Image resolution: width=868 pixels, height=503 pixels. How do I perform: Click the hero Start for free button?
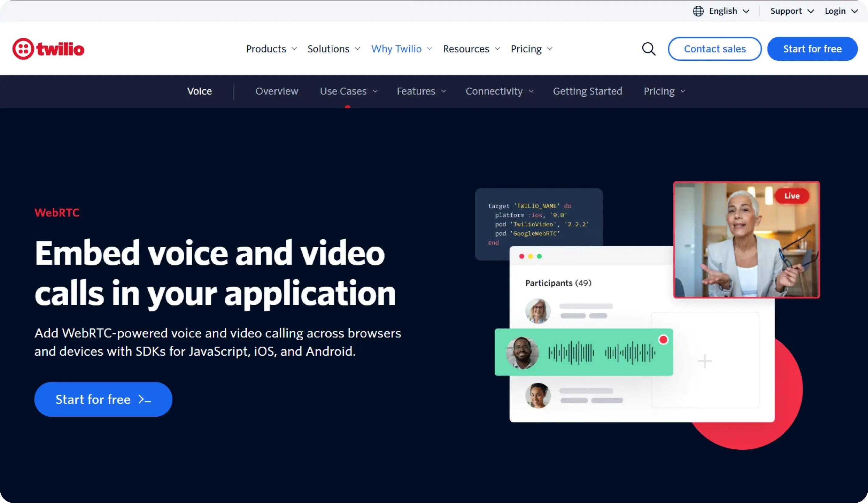click(x=103, y=399)
